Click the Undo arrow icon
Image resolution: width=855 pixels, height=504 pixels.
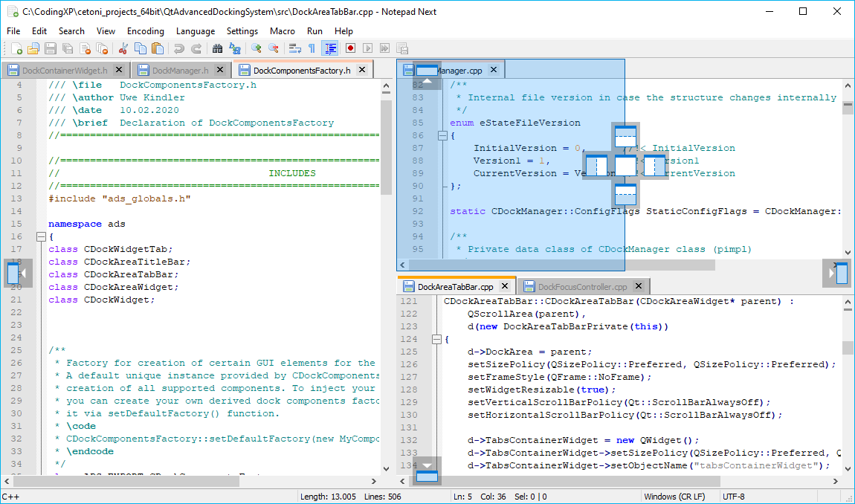coord(179,48)
